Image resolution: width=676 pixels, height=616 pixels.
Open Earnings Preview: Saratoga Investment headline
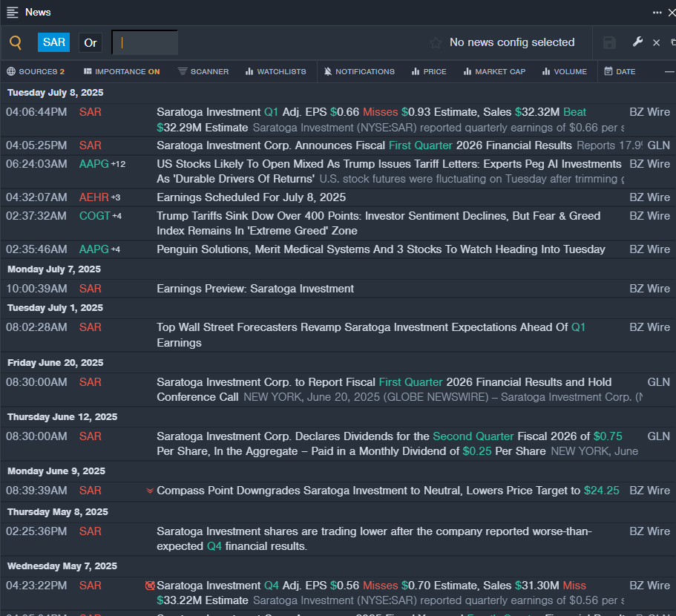[255, 289]
